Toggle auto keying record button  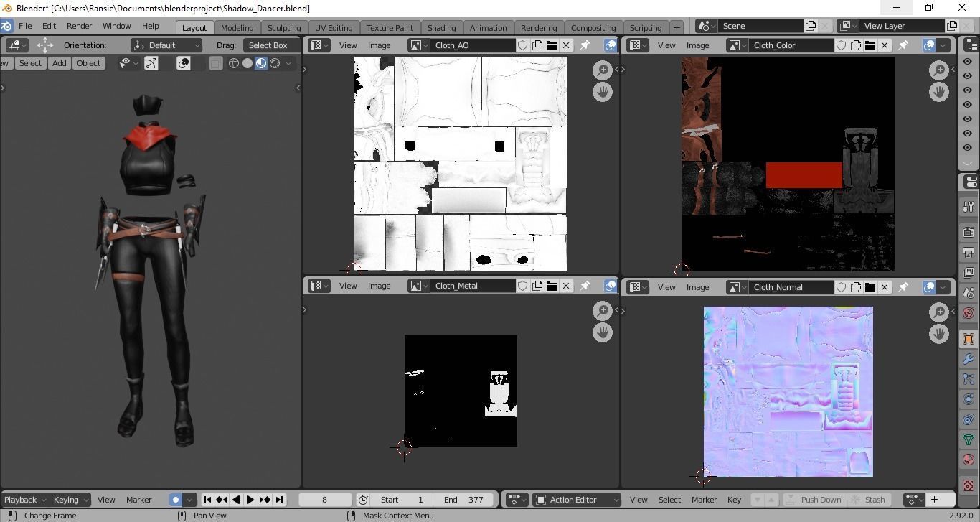point(176,500)
